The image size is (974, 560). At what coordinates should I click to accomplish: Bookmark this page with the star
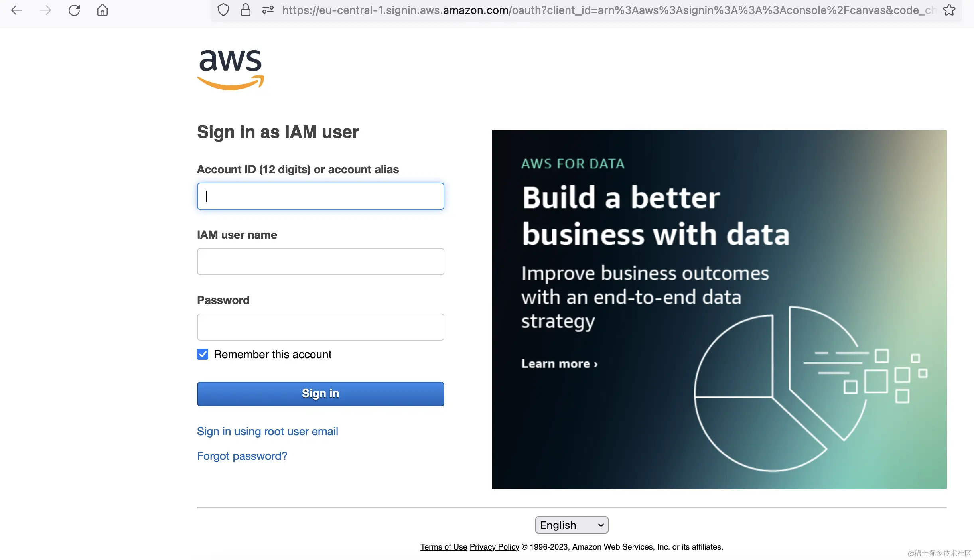[949, 10]
